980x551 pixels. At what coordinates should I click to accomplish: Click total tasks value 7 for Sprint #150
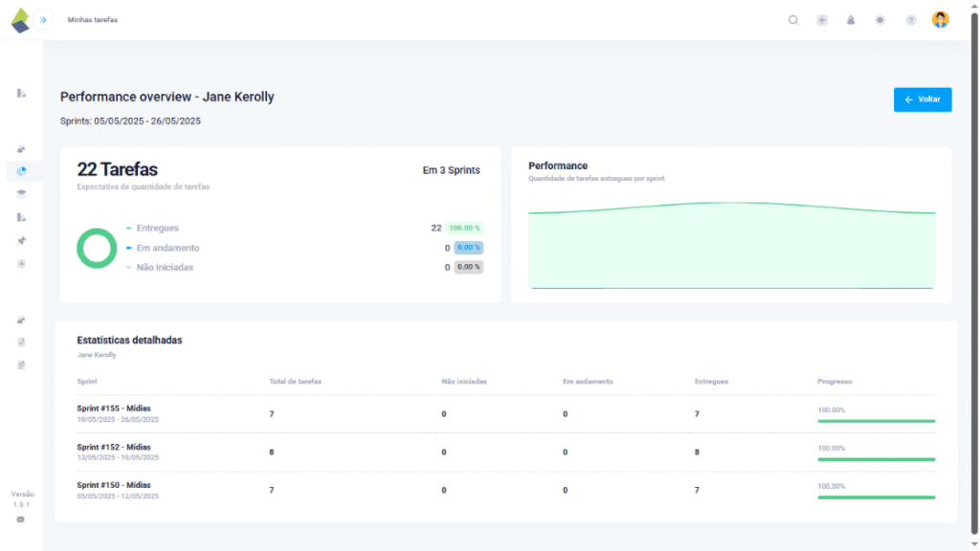[x=271, y=491]
